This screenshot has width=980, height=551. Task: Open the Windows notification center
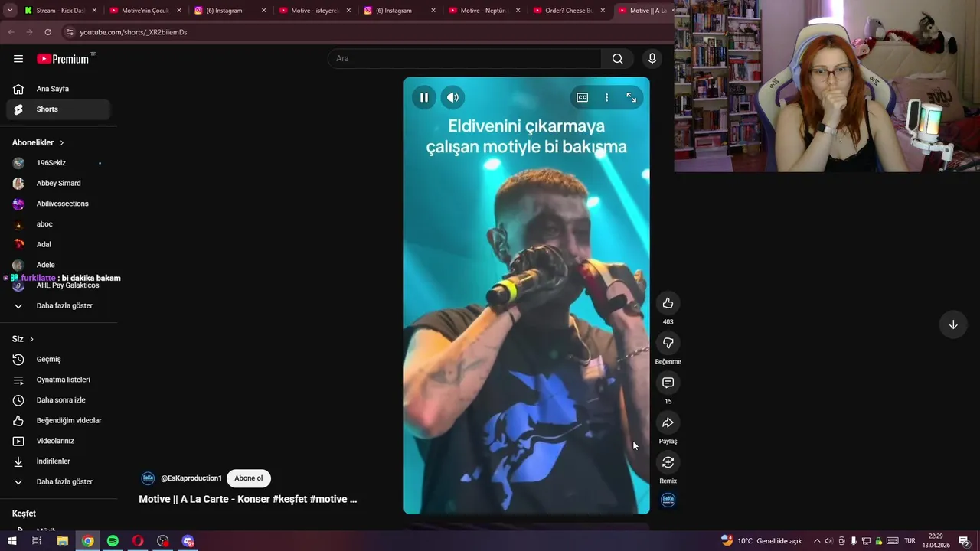tap(964, 541)
